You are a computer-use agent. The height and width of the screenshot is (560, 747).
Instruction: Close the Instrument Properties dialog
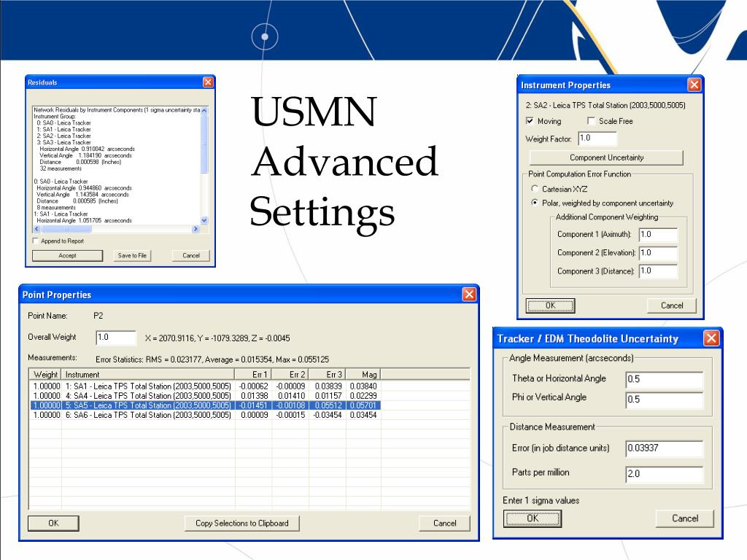pos(694,85)
